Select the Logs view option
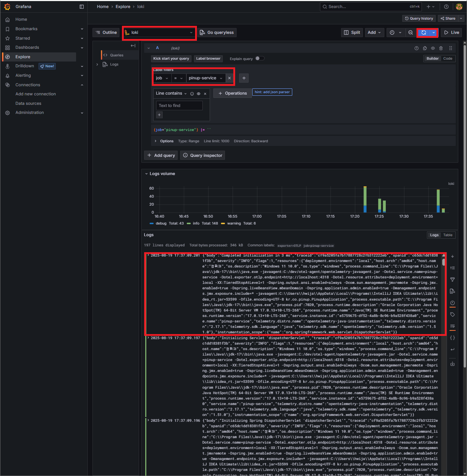Screen dimensions: 467x476 pyautogui.click(x=434, y=235)
